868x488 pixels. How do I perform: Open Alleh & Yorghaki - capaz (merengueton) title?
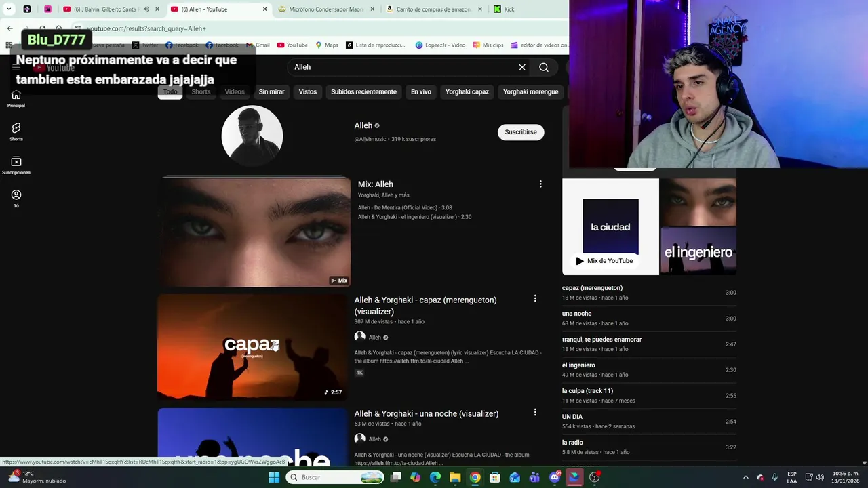[425, 306]
